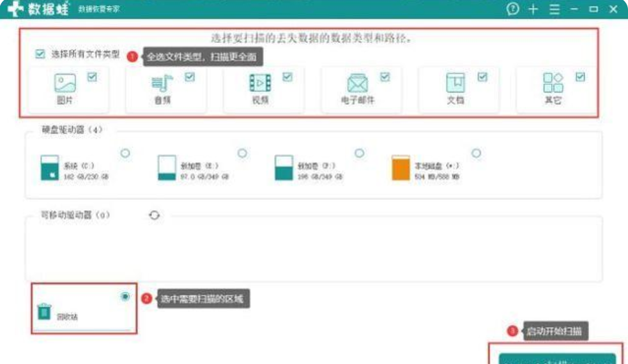Click the orange 本地磁盘 drive icon
Image resolution: width=628 pixels, height=364 pixels.
[x=400, y=167]
